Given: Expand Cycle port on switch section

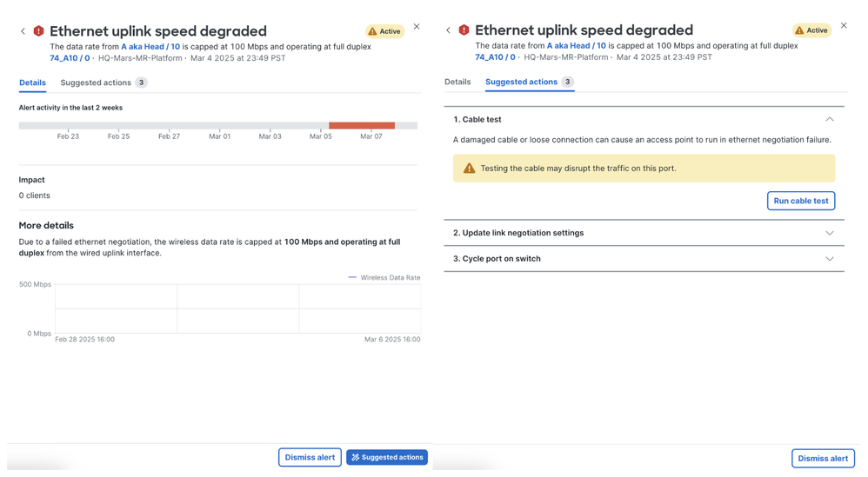Looking at the screenshot, I should pyautogui.click(x=829, y=259).
